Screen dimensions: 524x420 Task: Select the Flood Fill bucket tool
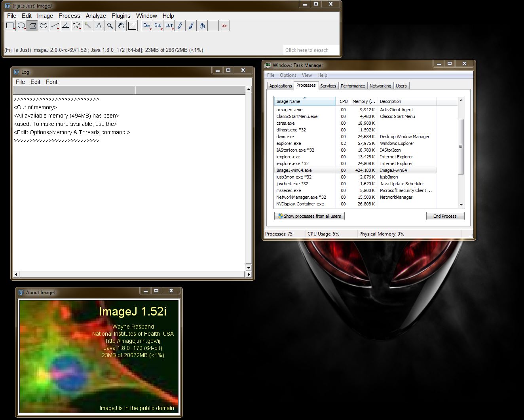202,26
